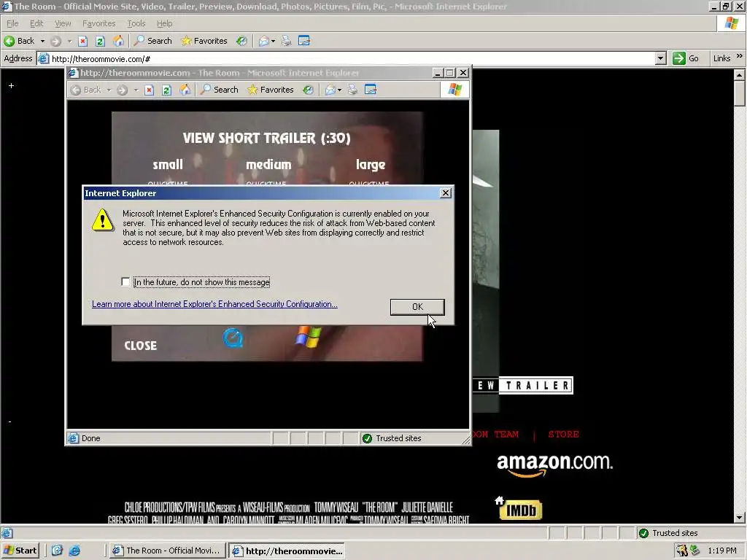Expand the Links toolbar chevron
Viewport: 747px width, 560px height.
coord(740,56)
